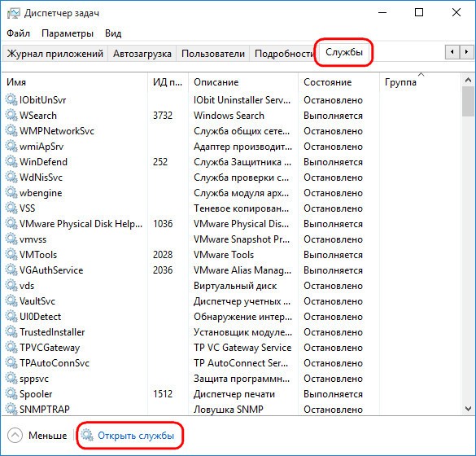Switch to the Пользователи tab
476x456 pixels.
[213, 54]
